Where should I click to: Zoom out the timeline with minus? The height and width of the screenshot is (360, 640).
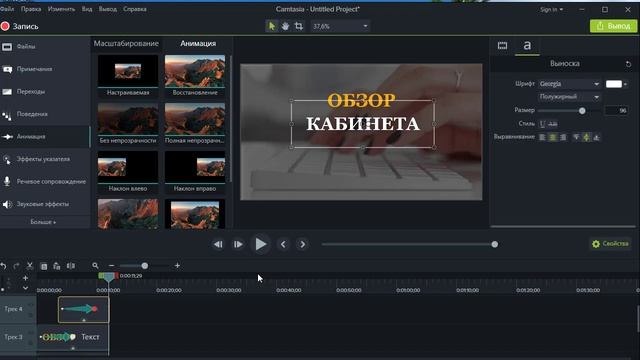111,266
